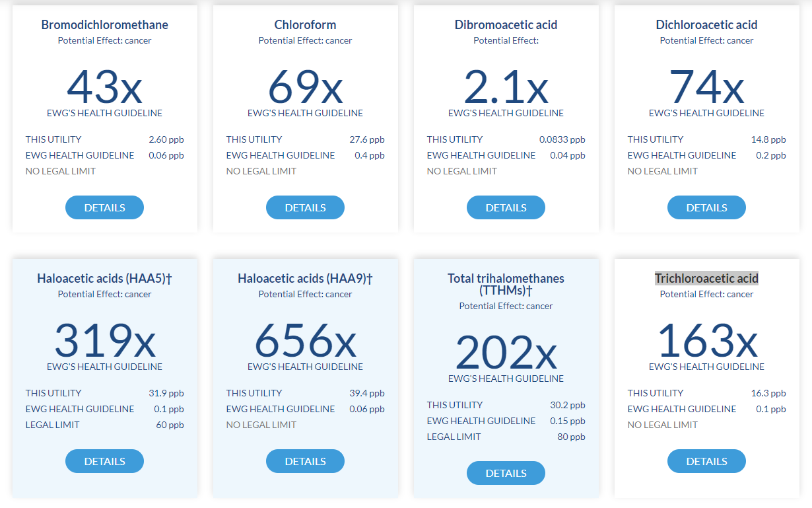Click the 69x multiplier for Chloroform
Viewport: 812px width, 508px height.
(x=305, y=87)
